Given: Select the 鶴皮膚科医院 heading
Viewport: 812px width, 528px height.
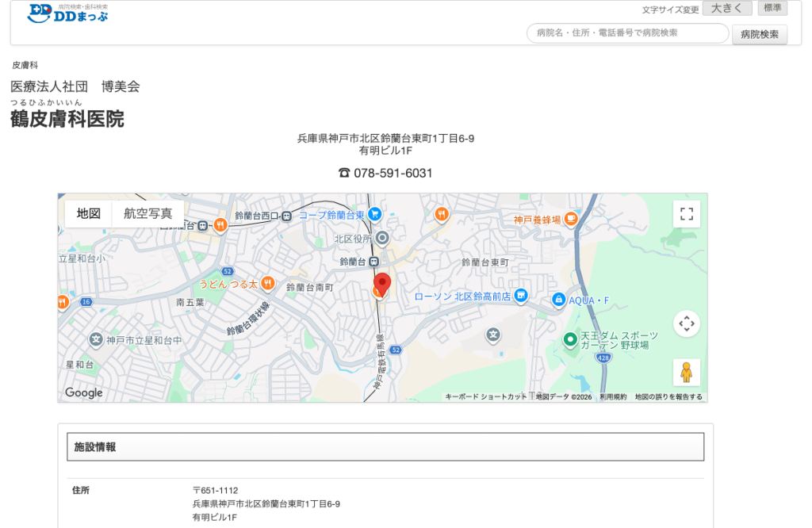Looking at the screenshot, I should pos(67,119).
